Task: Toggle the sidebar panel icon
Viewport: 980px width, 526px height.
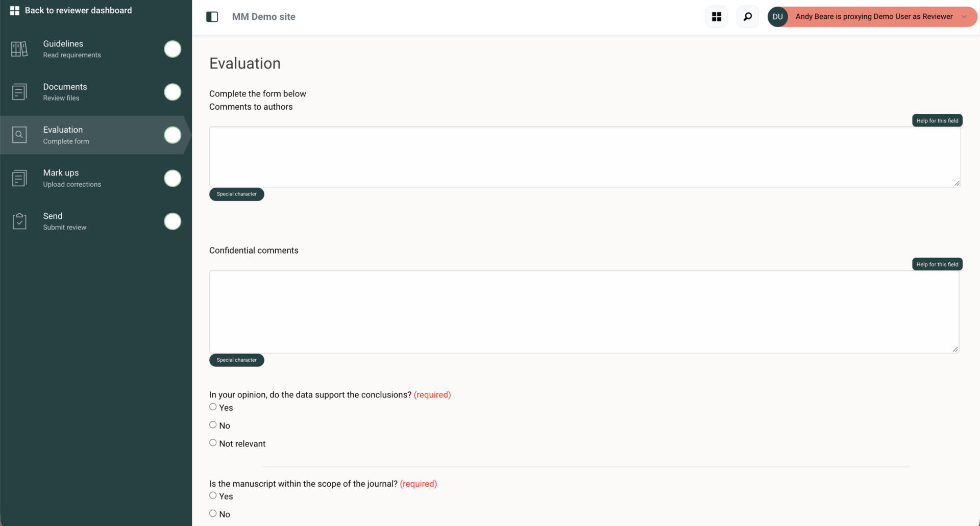Action: pyautogui.click(x=212, y=17)
